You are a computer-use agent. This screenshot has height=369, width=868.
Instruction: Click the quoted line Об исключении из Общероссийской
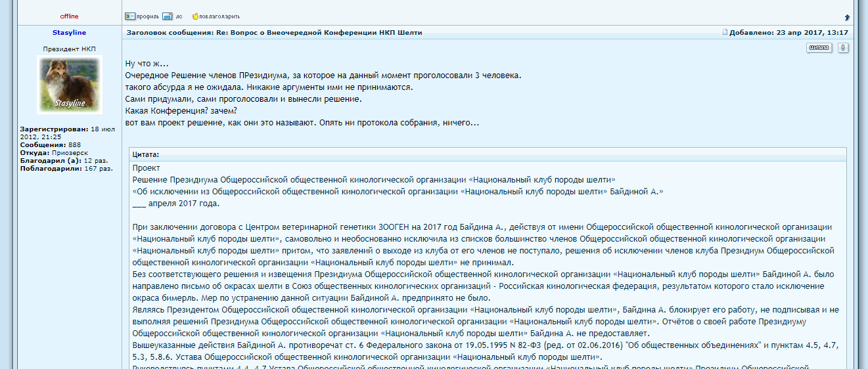[x=398, y=192]
